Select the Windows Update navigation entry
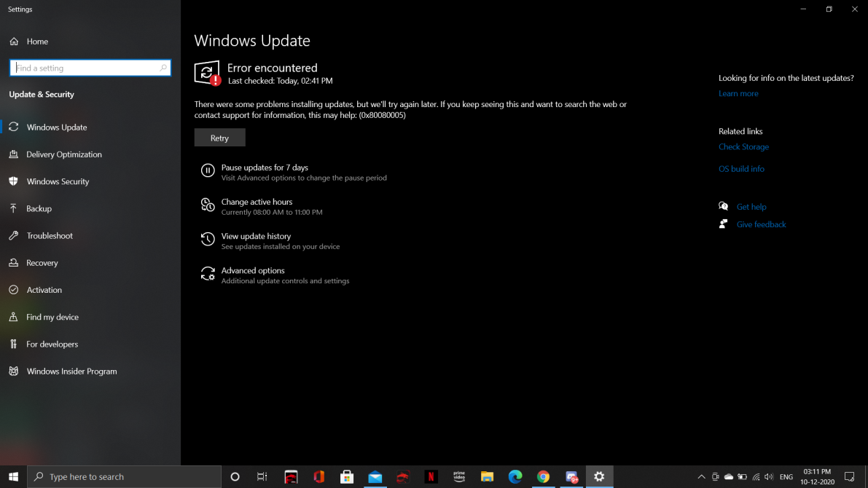This screenshot has height=488, width=868. (58, 127)
